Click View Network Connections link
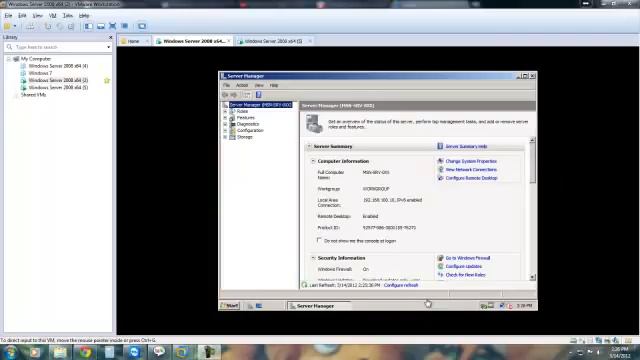This screenshot has width=640, height=360. coord(471,169)
